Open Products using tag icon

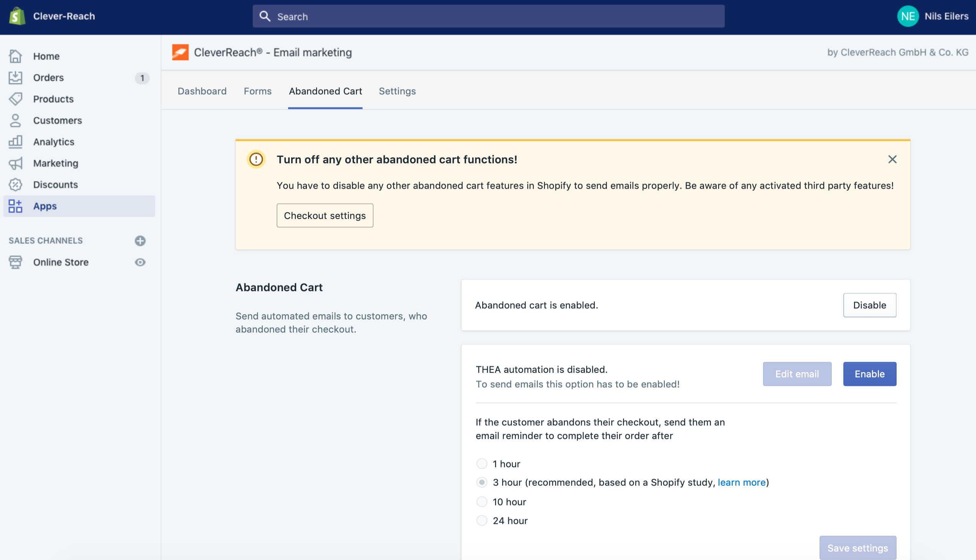click(x=15, y=99)
